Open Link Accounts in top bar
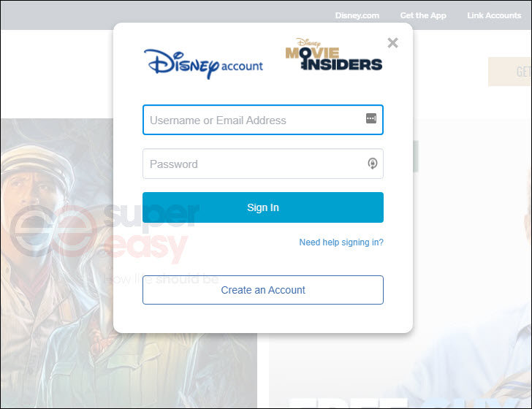This screenshot has width=532, height=409. coord(494,15)
